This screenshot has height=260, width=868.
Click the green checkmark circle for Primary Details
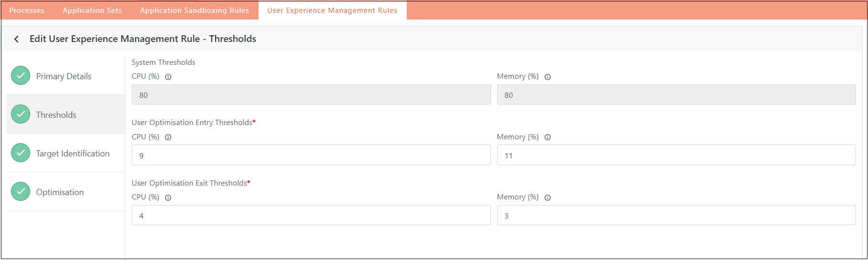point(21,75)
